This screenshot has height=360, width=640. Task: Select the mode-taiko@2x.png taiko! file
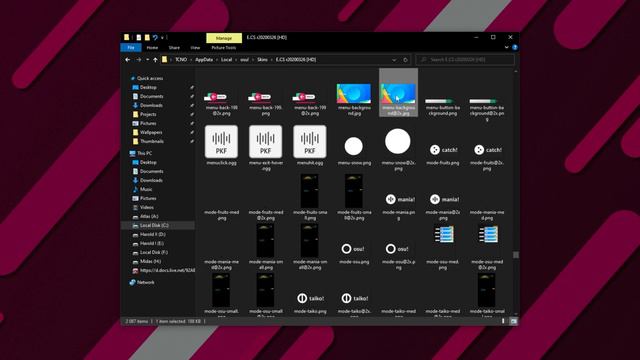(x=355, y=298)
